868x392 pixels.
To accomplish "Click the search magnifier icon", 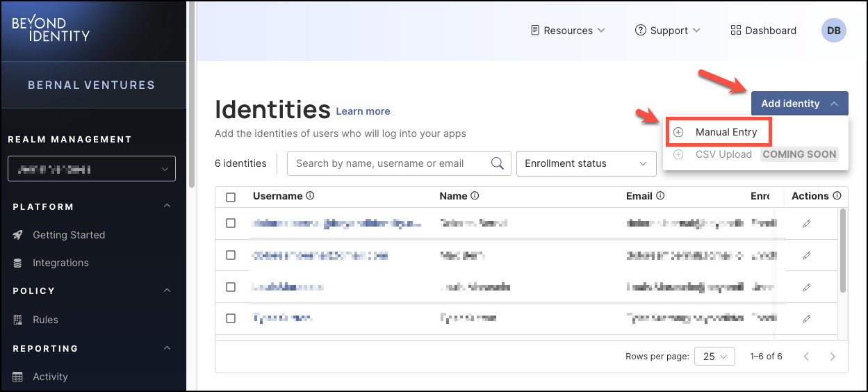I will (498, 163).
